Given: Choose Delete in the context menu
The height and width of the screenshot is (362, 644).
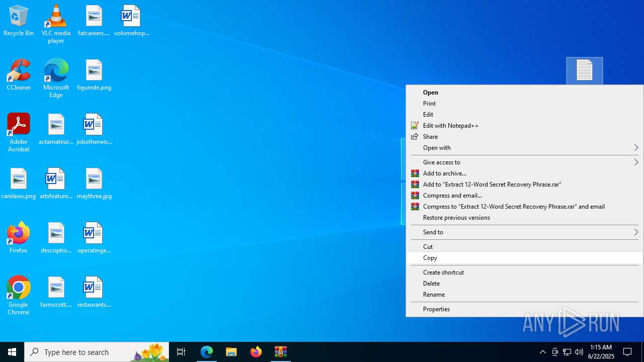Looking at the screenshot, I should pos(525,284).
